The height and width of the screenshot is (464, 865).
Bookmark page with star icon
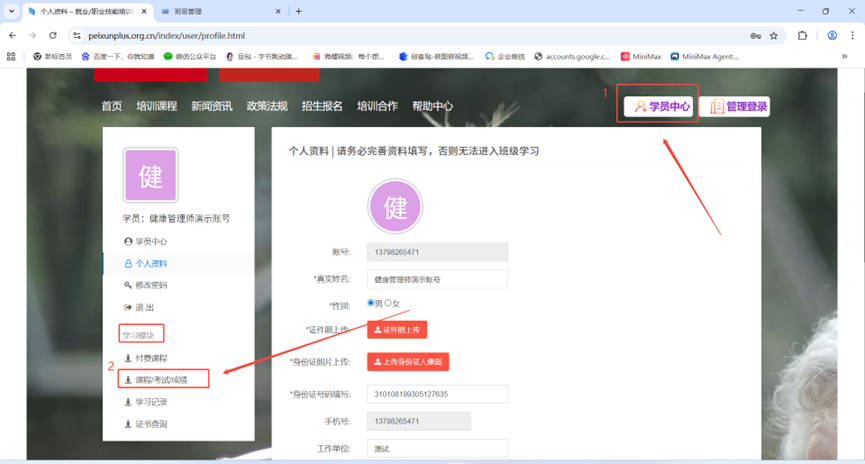click(773, 35)
